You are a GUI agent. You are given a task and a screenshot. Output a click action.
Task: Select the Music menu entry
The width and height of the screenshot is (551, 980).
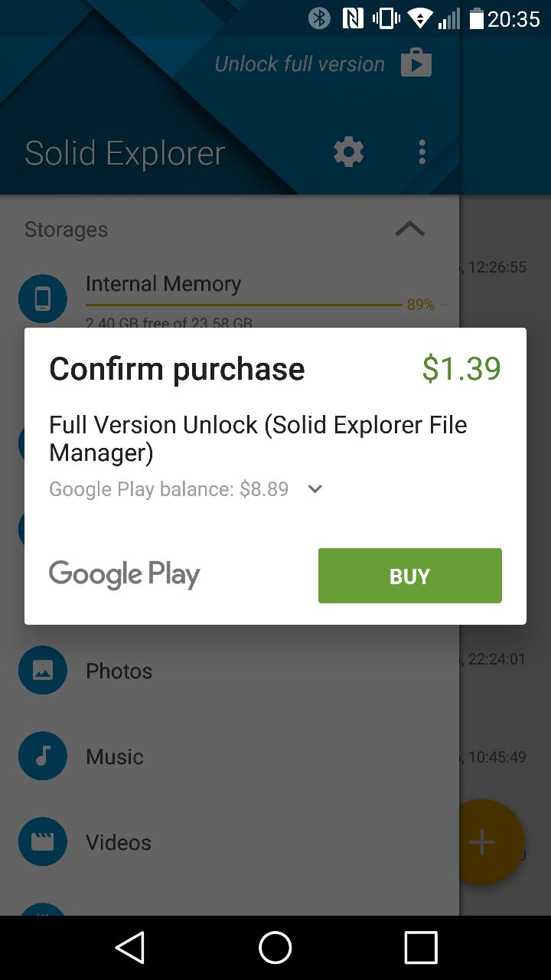coord(115,756)
